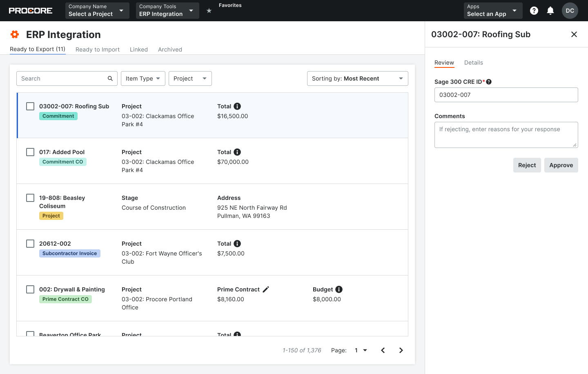This screenshot has width=588, height=374.
Task: Click the Prime Contract pencil edit icon
Action: [x=266, y=289]
